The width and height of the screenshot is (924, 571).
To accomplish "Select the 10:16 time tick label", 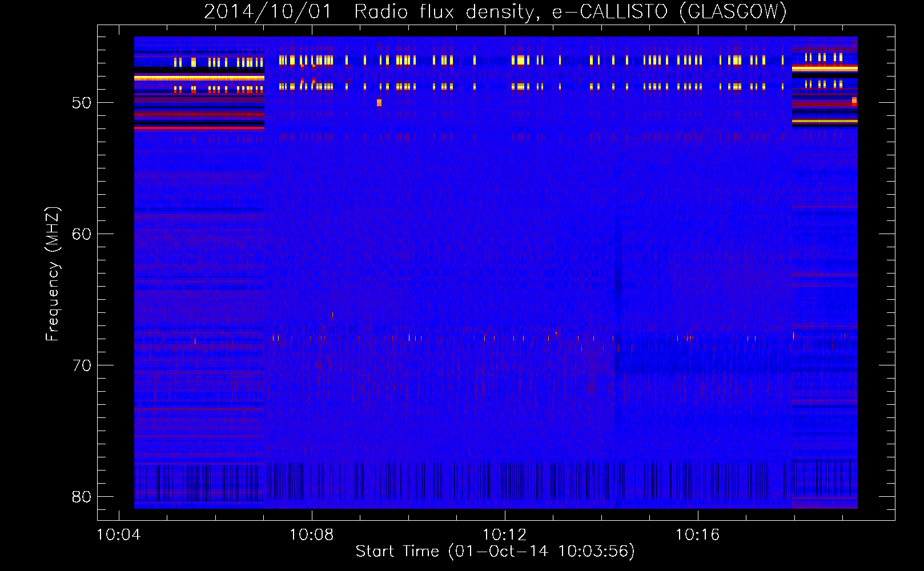I will [x=697, y=535].
